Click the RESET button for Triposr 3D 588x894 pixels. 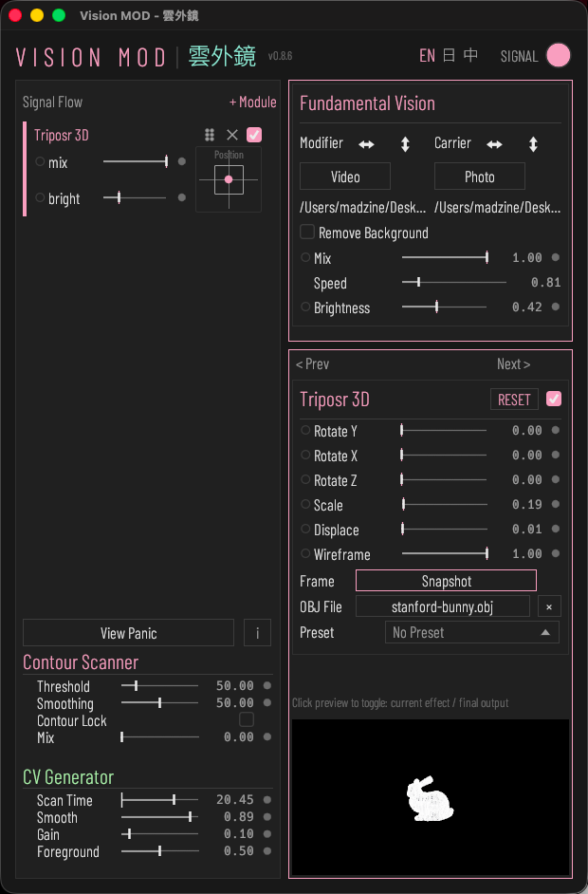pyautogui.click(x=514, y=400)
